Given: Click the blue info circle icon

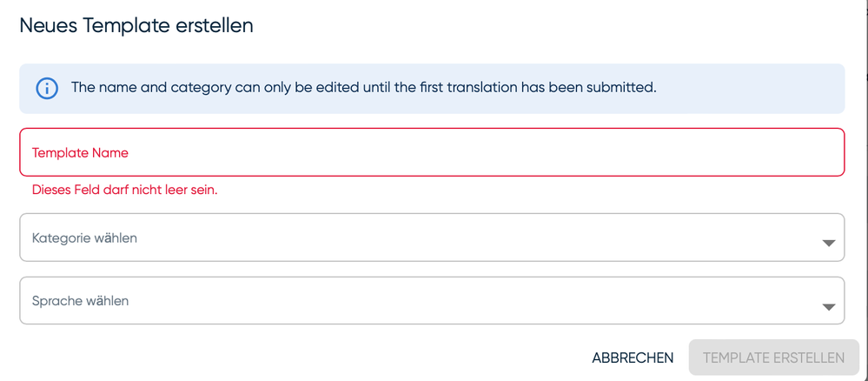Looking at the screenshot, I should tap(47, 88).
